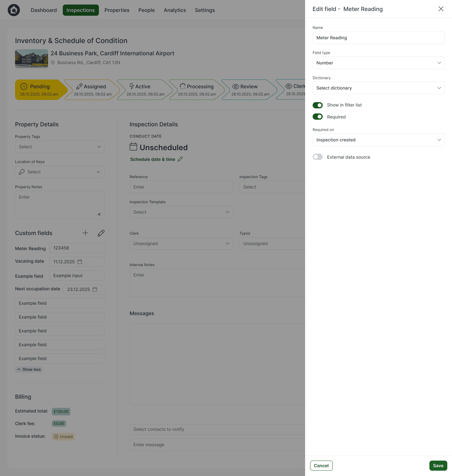452x476 pixels.
Task: Open the Typist Unassigned dropdown
Action: [272, 243]
